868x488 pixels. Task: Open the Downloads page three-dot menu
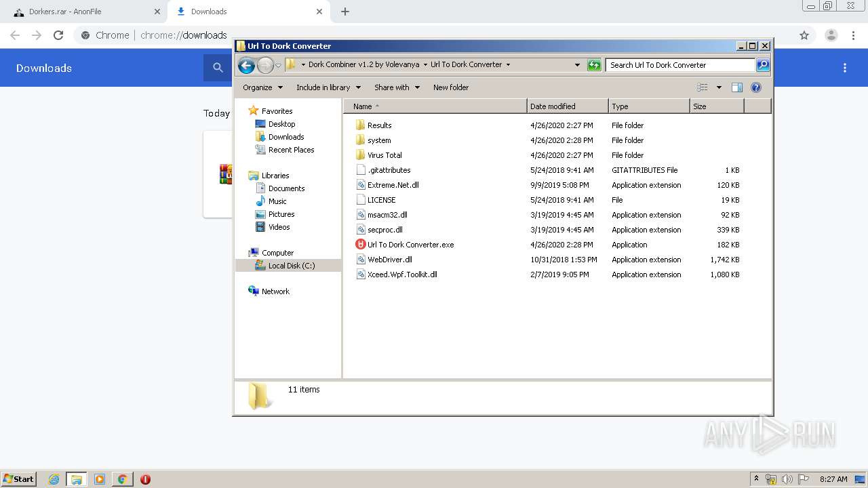pyautogui.click(x=845, y=68)
